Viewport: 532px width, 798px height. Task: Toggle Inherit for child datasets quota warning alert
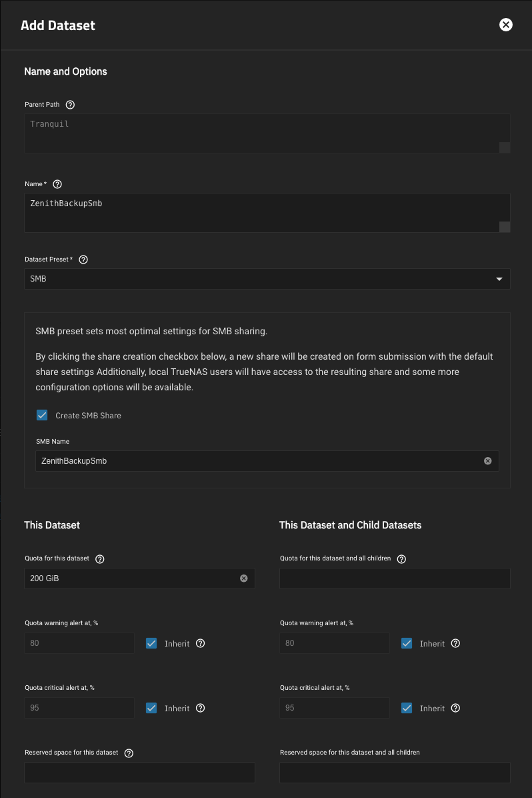407,644
